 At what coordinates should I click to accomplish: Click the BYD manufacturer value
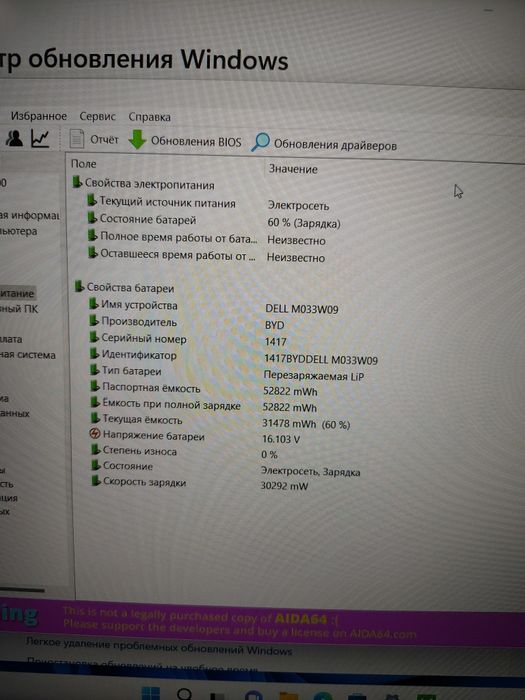(x=275, y=325)
